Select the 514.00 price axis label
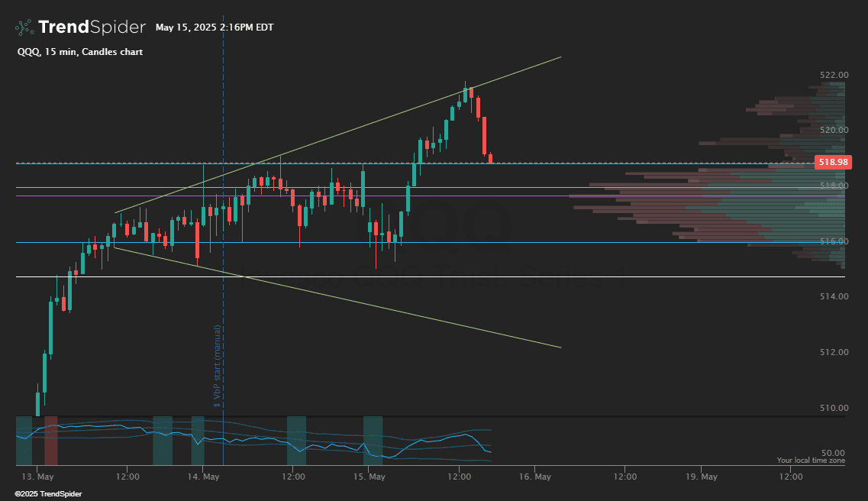 tap(834, 297)
